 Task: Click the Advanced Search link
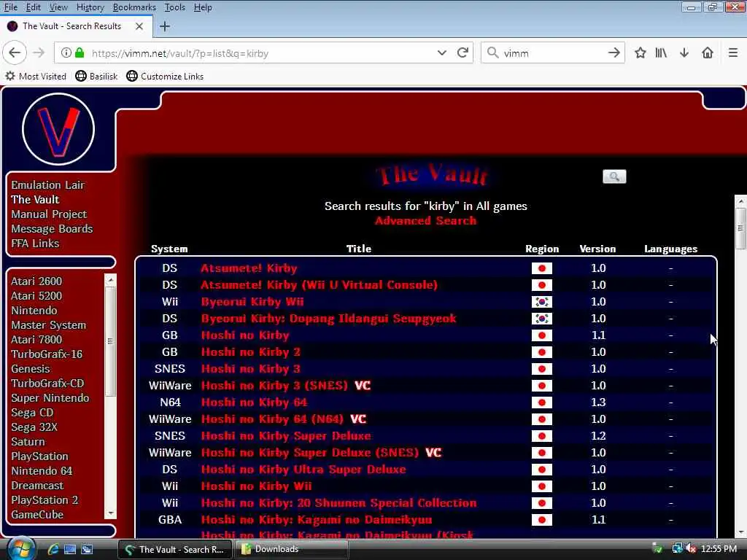pyautogui.click(x=425, y=220)
